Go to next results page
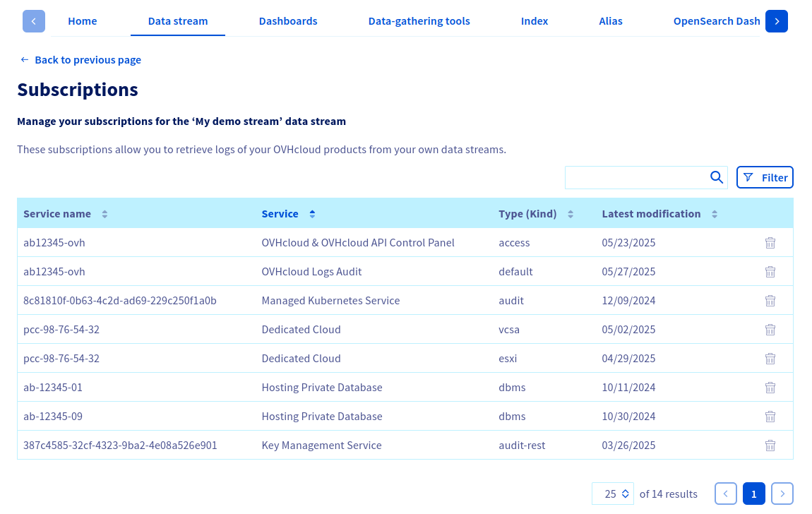 (782, 494)
